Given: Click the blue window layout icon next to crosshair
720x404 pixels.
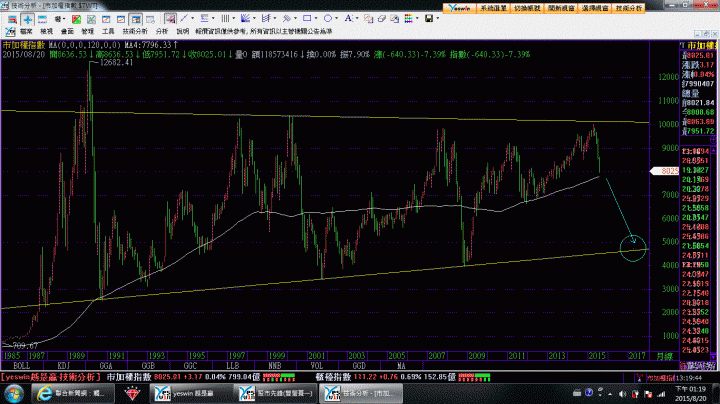Looking at the screenshot, I should coord(42,19).
